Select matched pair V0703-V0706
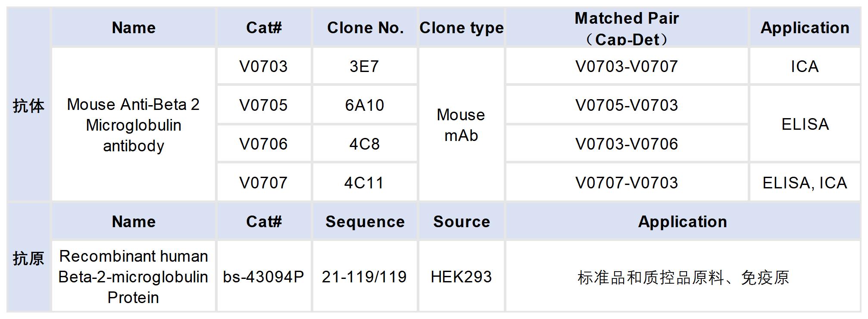 [x=627, y=144]
